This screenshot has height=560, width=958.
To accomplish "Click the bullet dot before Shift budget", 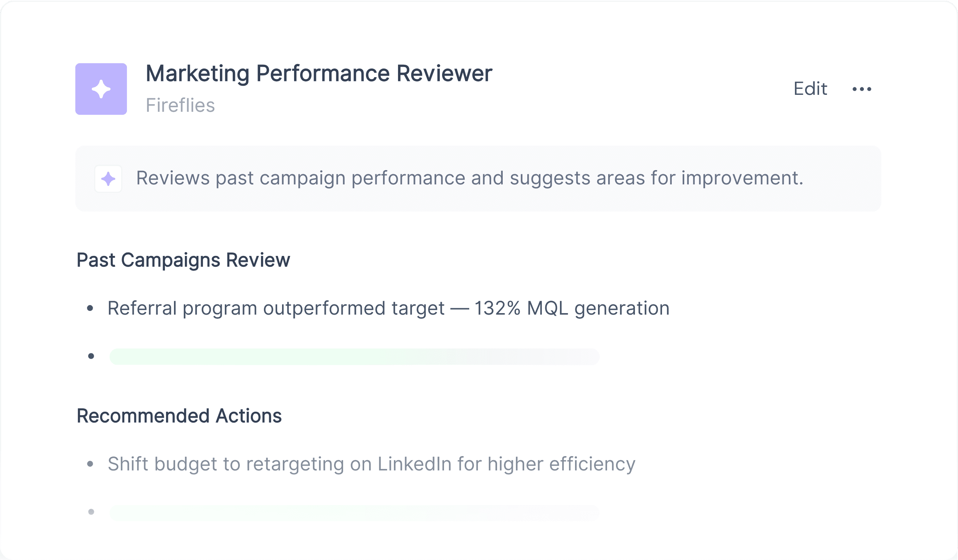I will 90,464.
